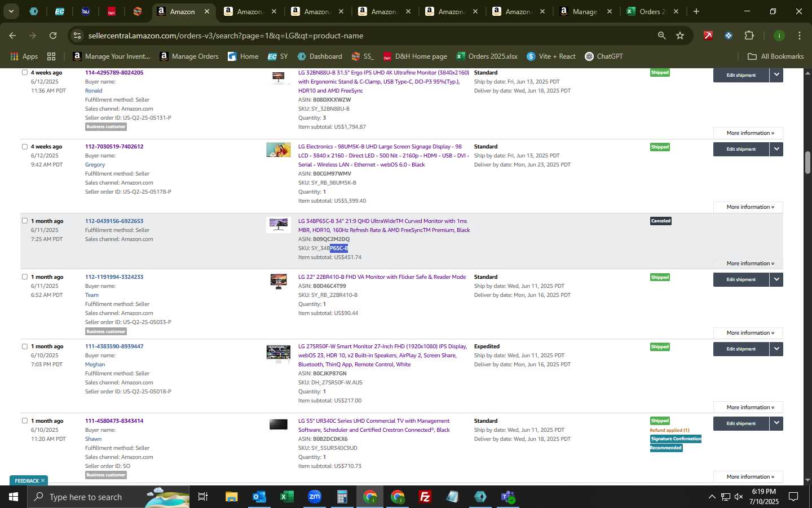Switch to the Orders 2025 browser tab
Image resolution: width=812 pixels, height=508 pixels.
652,11
